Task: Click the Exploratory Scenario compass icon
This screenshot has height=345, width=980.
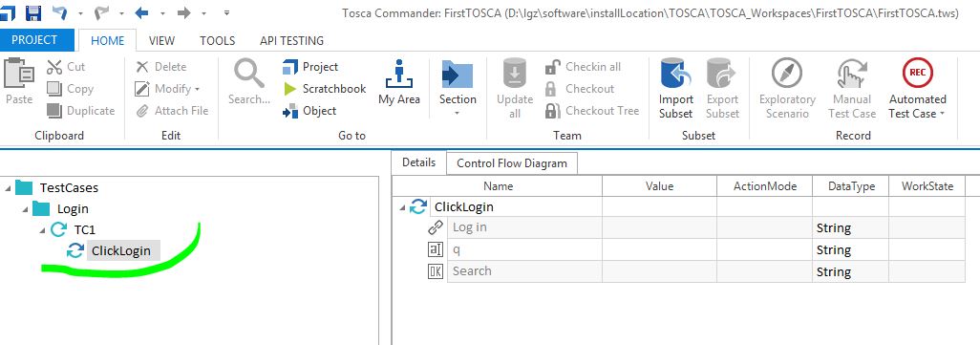Action: pyautogui.click(x=787, y=74)
